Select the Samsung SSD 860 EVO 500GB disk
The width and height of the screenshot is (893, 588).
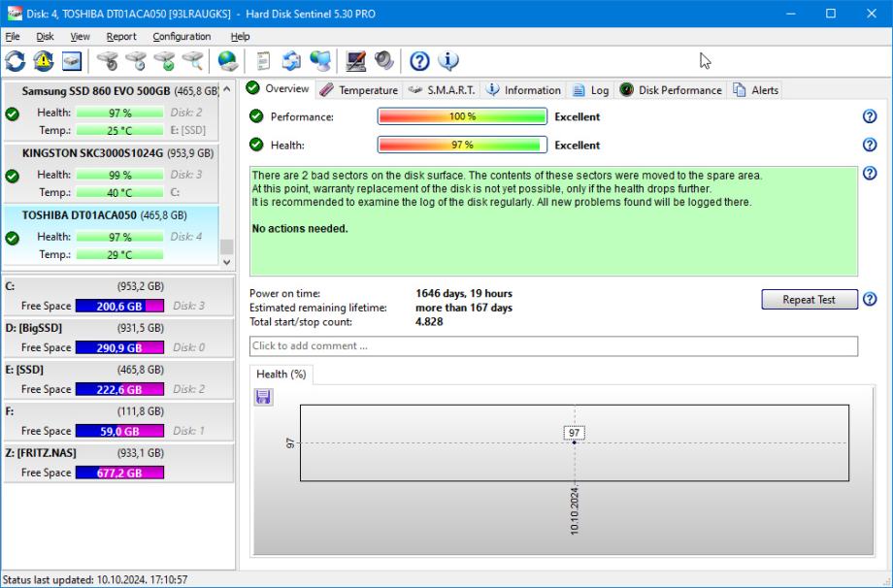tap(111, 111)
